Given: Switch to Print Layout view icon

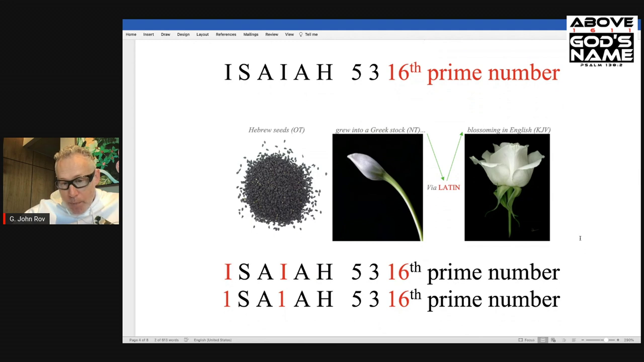Looking at the screenshot, I should tap(543, 340).
